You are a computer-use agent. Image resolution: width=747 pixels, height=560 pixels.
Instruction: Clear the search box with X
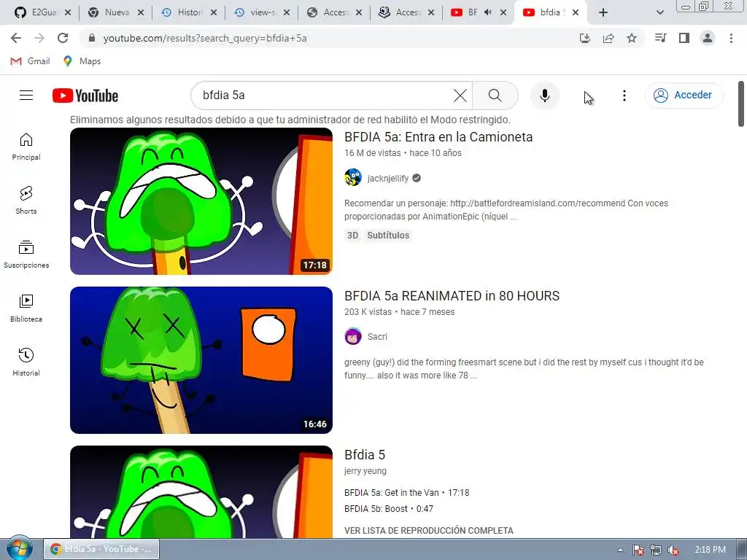pos(460,96)
